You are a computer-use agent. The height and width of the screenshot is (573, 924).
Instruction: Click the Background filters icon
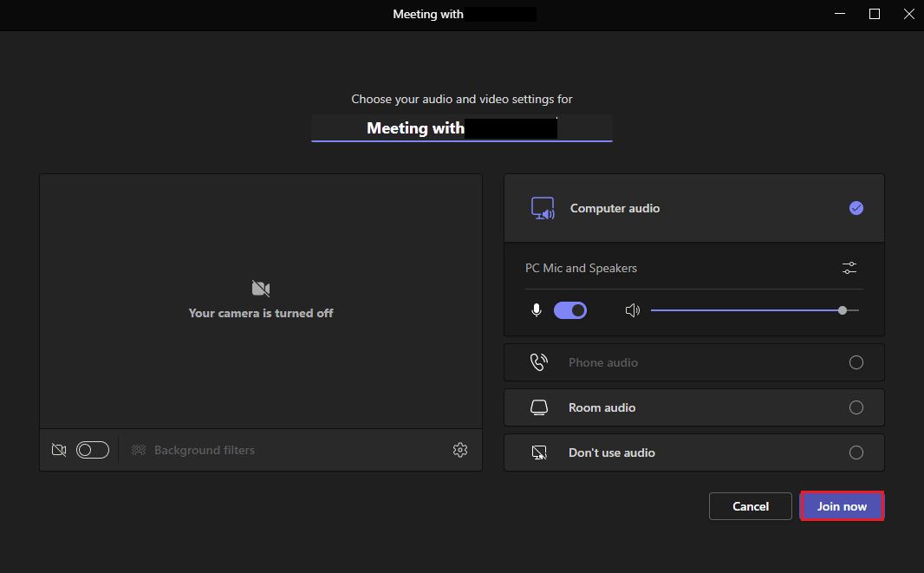[139, 450]
